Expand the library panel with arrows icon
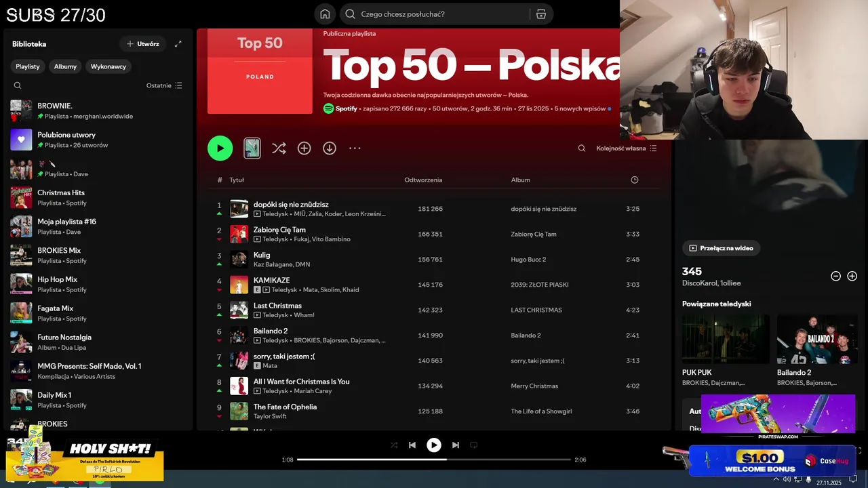The width and height of the screenshot is (868, 488). [178, 44]
